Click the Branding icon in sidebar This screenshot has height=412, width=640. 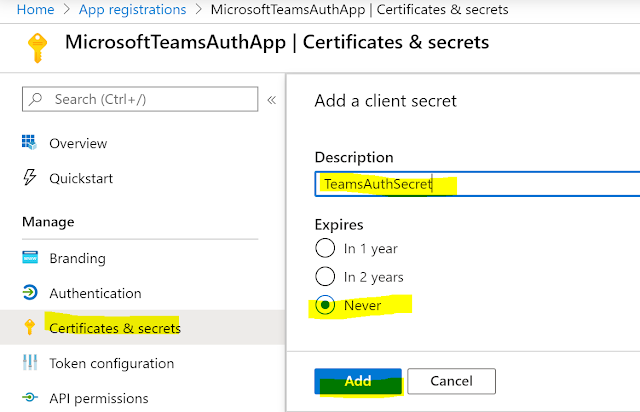(29, 258)
